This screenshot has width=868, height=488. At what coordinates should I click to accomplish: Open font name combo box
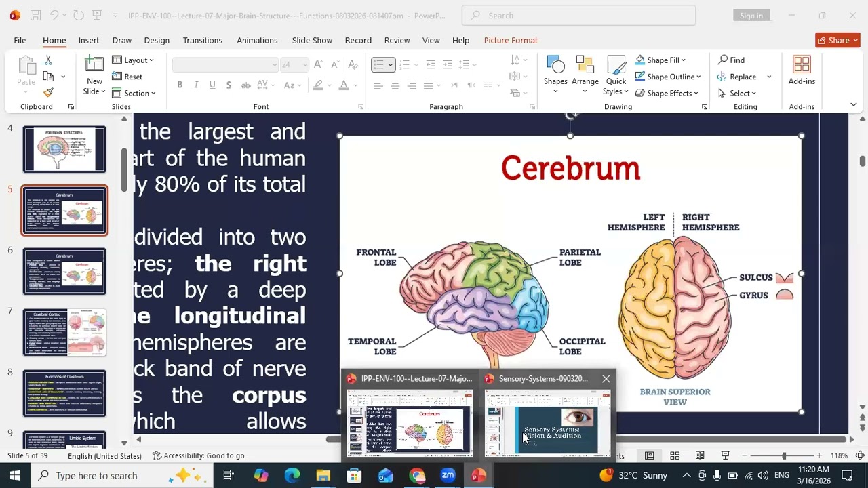[225, 64]
